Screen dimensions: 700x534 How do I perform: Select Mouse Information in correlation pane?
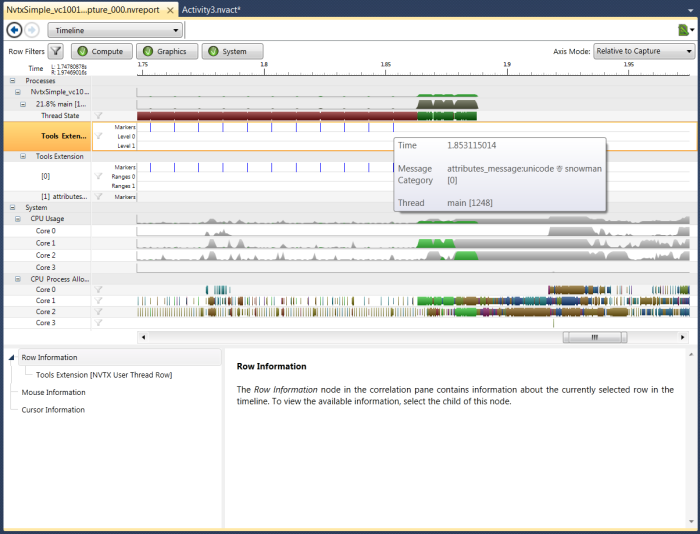pyautogui.click(x=53, y=392)
